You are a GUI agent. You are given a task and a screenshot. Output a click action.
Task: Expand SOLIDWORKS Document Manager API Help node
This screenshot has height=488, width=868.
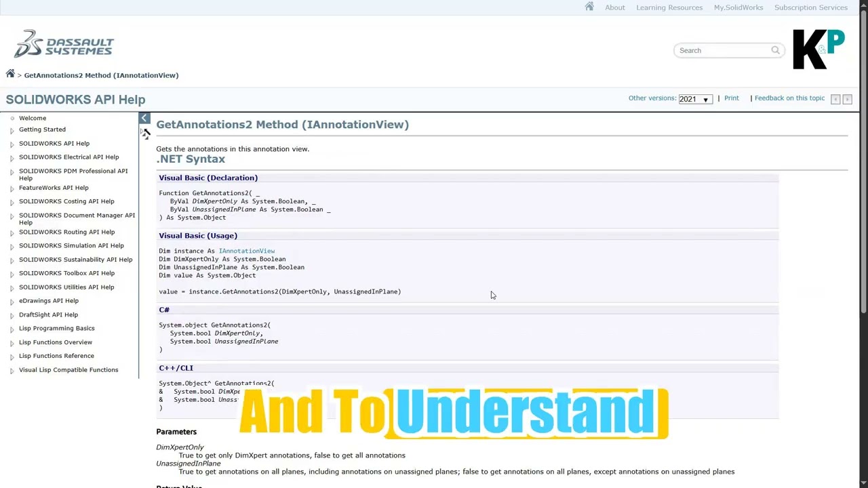click(12, 216)
